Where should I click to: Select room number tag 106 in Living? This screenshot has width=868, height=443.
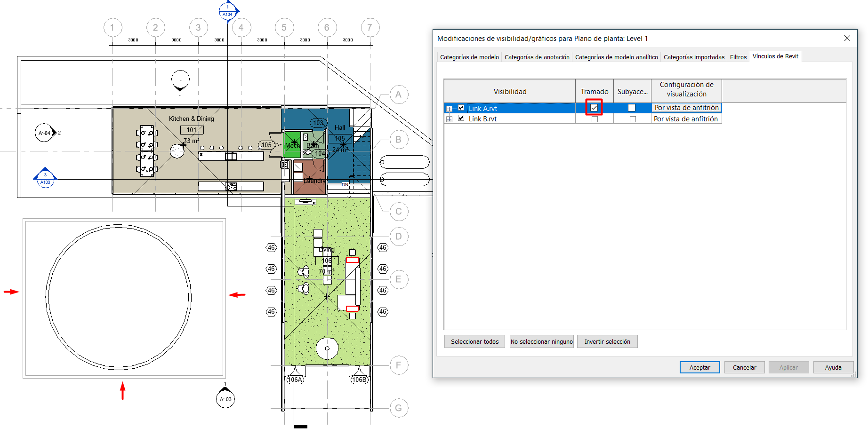pyautogui.click(x=327, y=261)
